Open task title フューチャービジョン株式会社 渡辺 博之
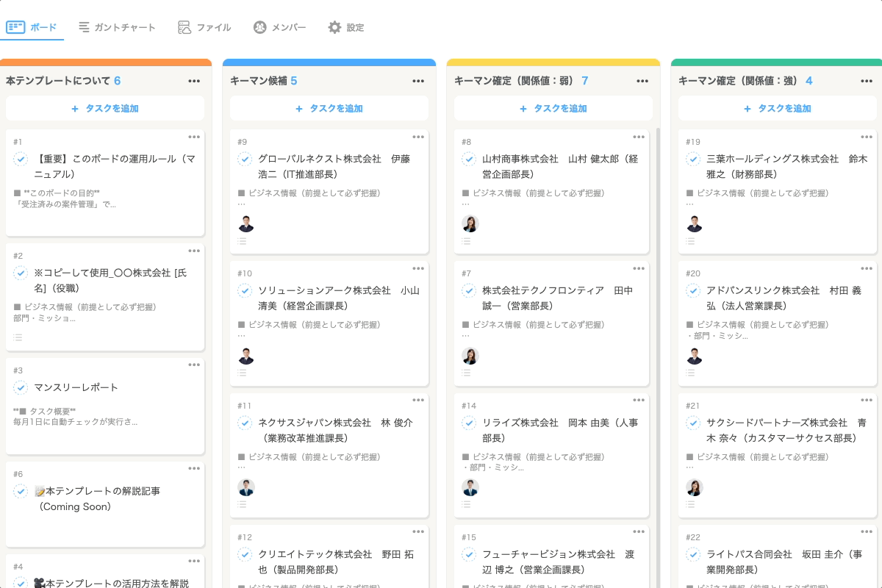 (x=558, y=562)
